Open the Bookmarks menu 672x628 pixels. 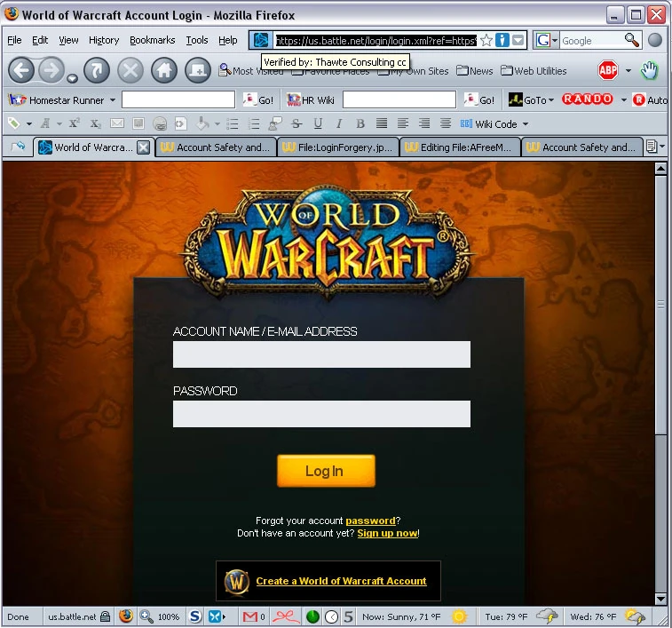tap(152, 40)
